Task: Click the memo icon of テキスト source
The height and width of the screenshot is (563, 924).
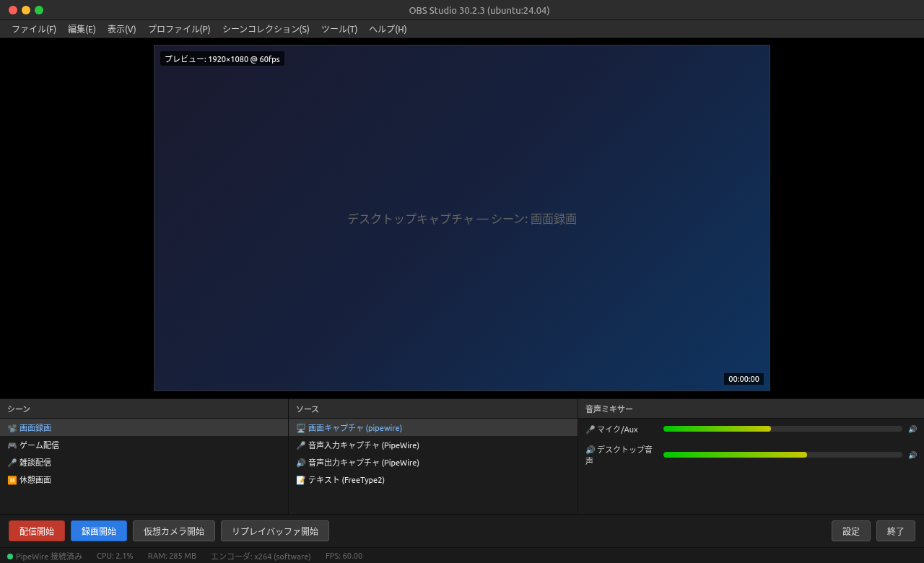Action: click(x=300, y=480)
